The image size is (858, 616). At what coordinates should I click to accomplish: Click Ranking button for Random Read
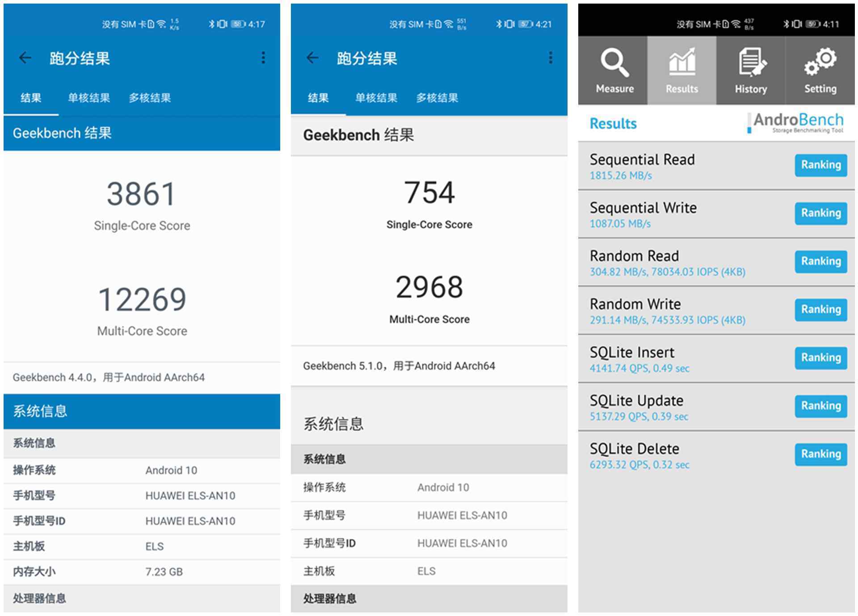[x=821, y=262]
